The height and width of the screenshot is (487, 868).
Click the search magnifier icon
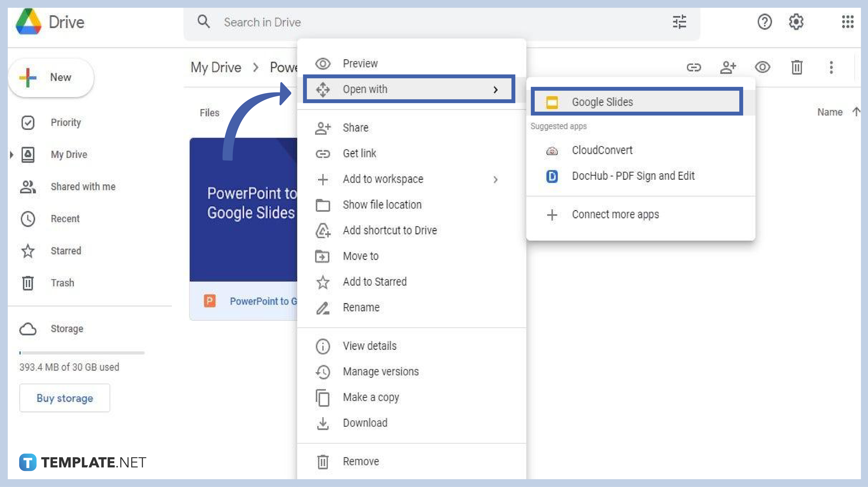click(x=203, y=22)
